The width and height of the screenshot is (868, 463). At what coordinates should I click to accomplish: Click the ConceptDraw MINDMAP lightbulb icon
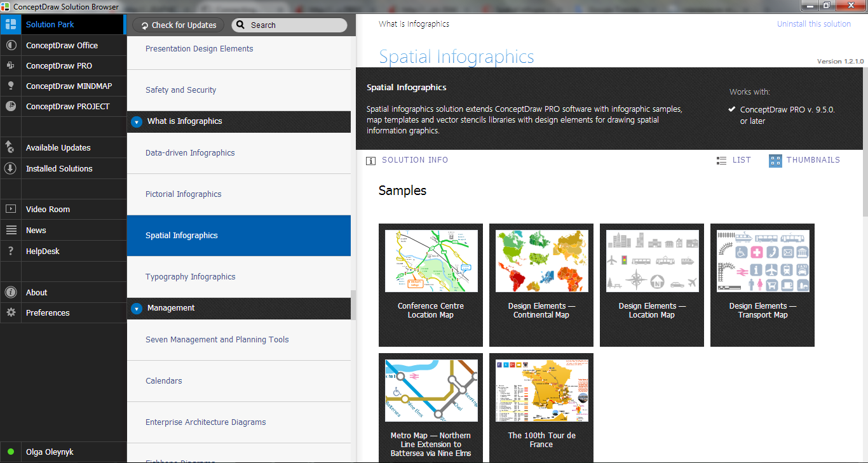(11, 86)
